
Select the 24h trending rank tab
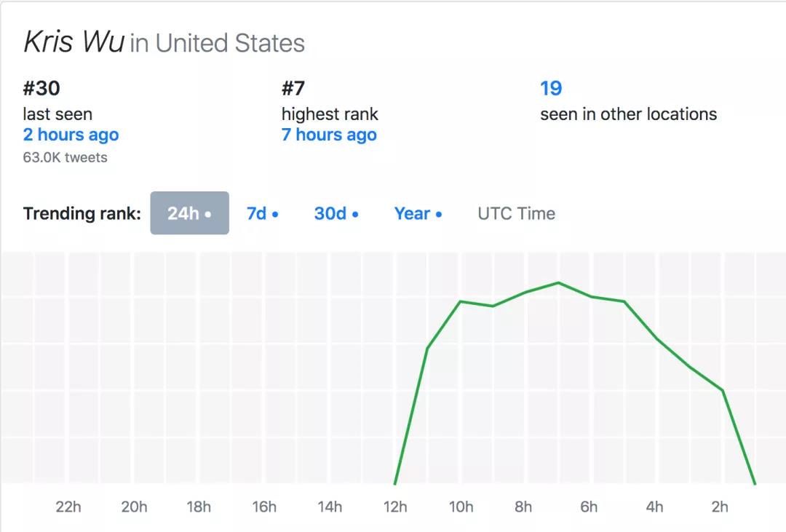click(x=189, y=213)
